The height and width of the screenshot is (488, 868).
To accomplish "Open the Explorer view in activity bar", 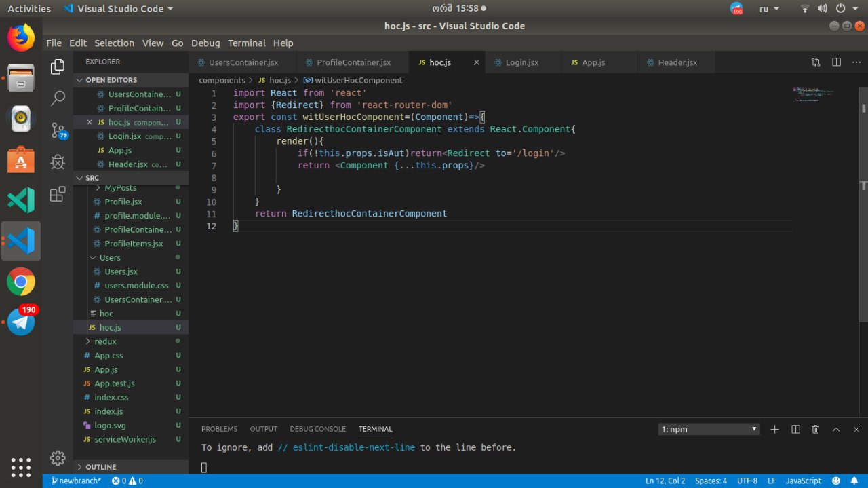I will [58, 67].
